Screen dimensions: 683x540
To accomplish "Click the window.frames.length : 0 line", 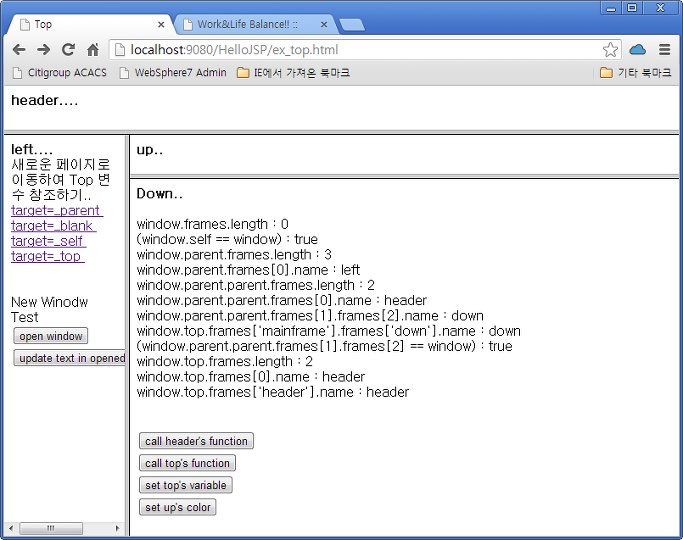I will point(213,224).
